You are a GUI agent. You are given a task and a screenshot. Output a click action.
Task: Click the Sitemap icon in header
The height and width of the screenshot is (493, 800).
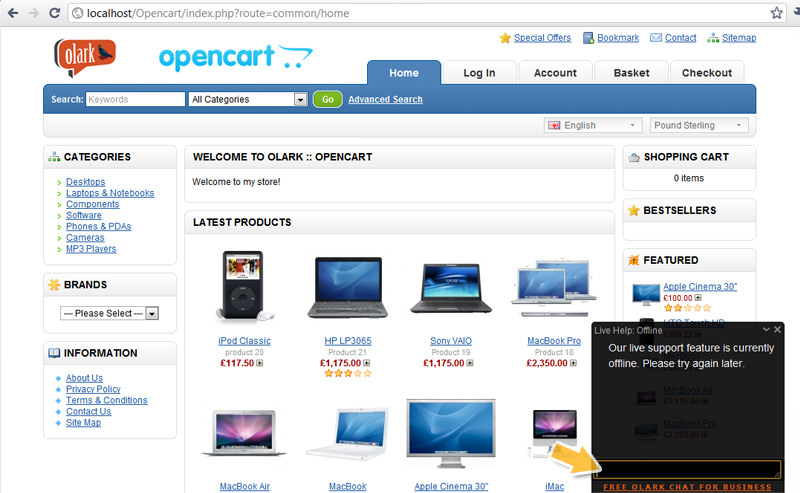713,38
